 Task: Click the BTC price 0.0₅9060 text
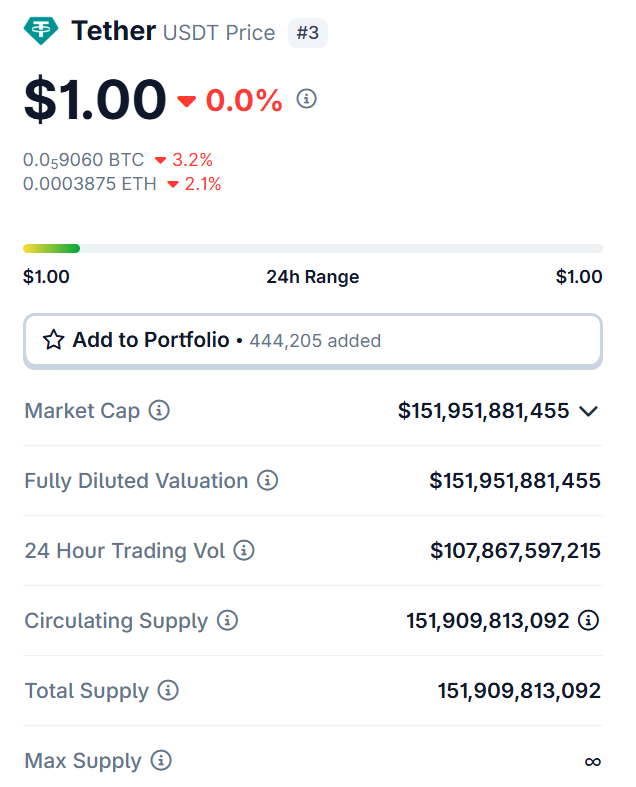83,160
